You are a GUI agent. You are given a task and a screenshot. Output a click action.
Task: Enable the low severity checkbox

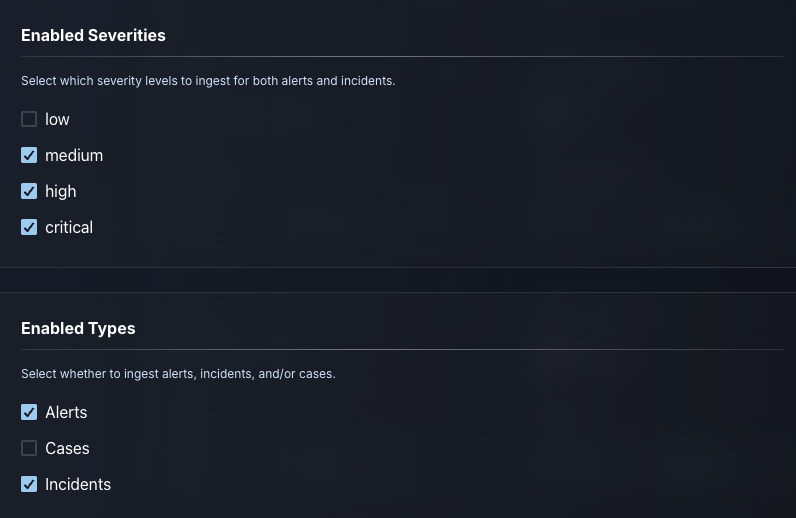click(x=29, y=119)
